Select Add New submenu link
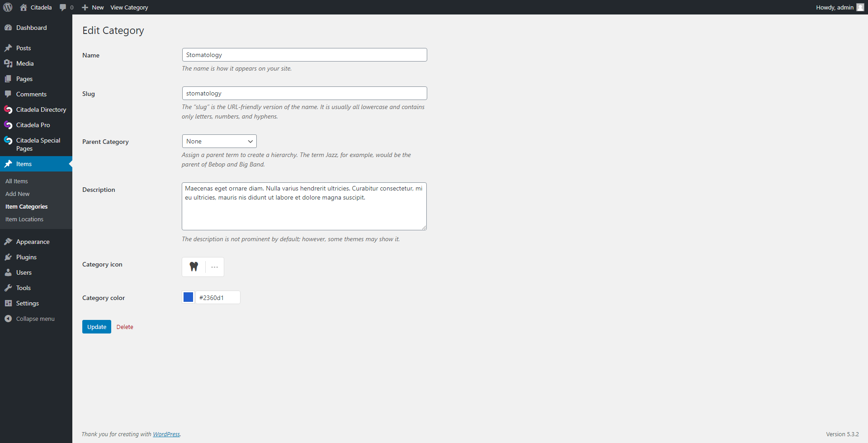The width and height of the screenshot is (868, 443). (x=18, y=194)
